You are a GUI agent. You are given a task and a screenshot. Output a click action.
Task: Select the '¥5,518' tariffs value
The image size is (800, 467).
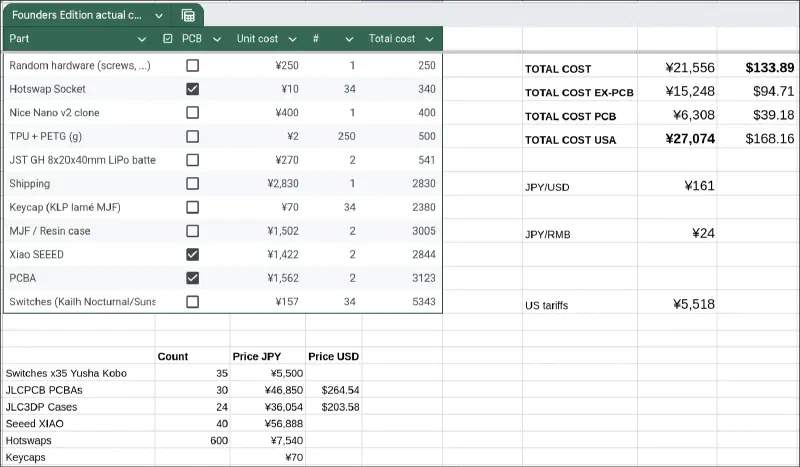[x=693, y=304]
